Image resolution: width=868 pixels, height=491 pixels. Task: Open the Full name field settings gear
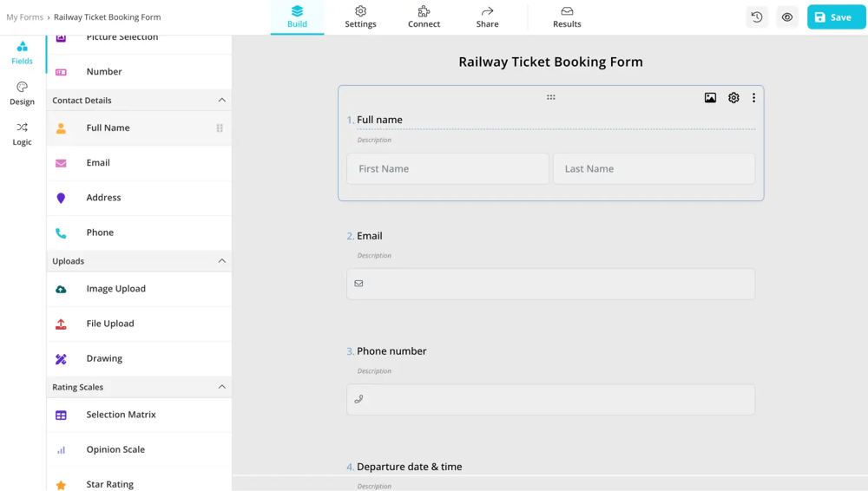[733, 98]
